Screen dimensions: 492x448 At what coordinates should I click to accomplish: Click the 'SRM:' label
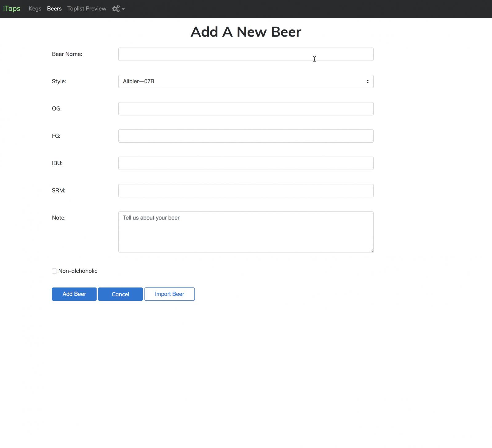(59, 191)
